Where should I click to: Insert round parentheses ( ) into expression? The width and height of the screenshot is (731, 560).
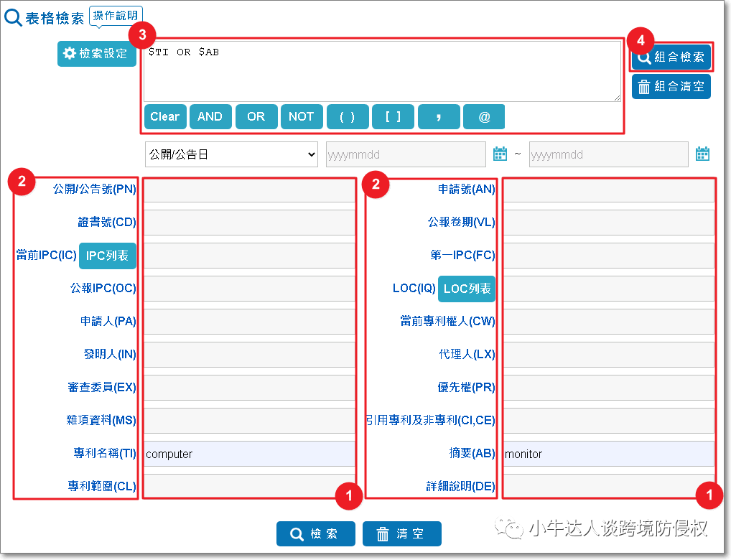click(x=348, y=117)
